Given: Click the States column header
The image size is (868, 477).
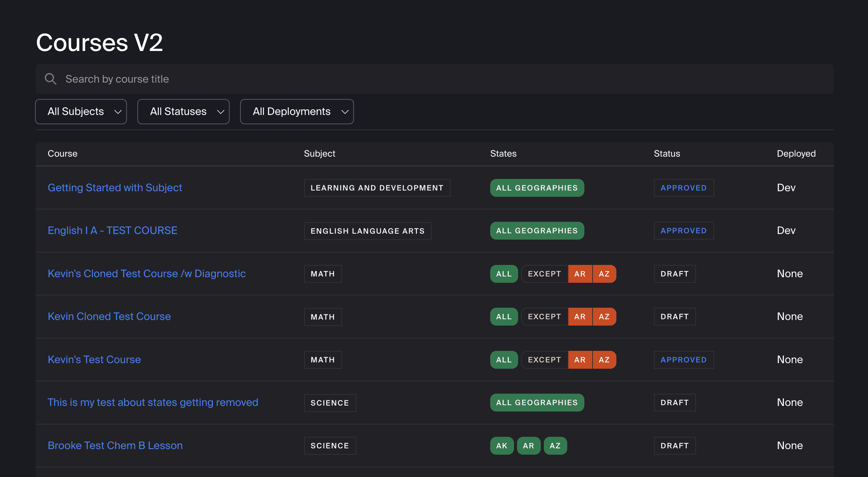Looking at the screenshot, I should (503, 154).
